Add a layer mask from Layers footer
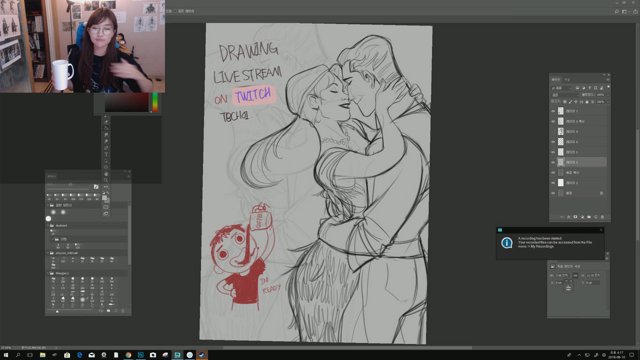The height and width of the screenshot is (360, 640). click(x=575, y=217)
